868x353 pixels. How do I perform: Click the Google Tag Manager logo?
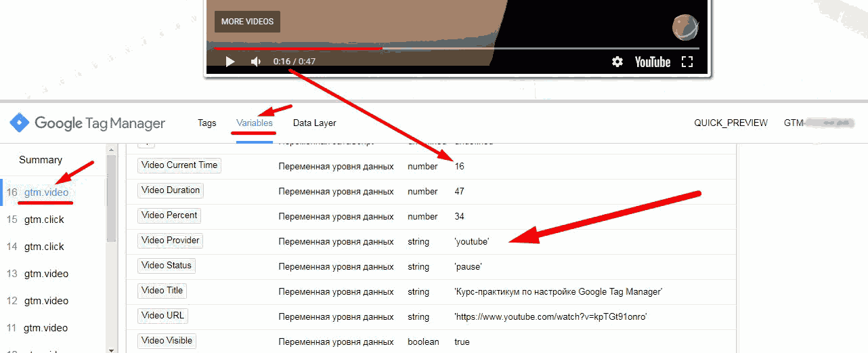coord(87,123)
